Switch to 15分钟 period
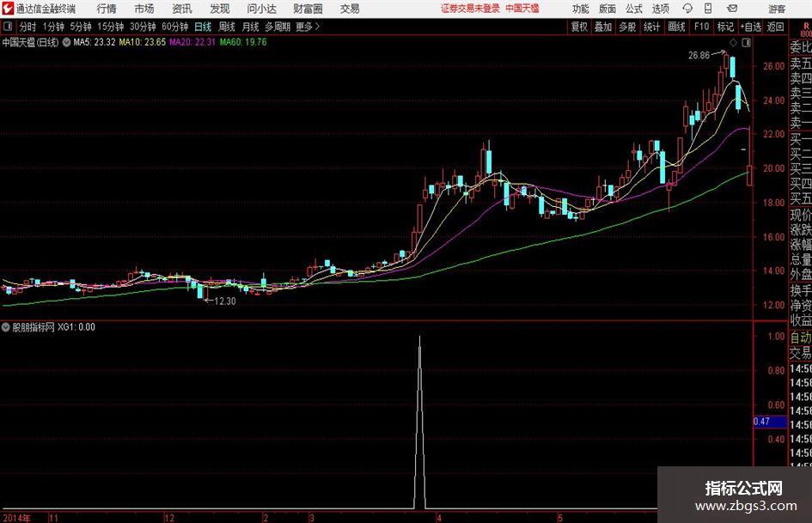This screenshot has height=523, width=812. point(110,27)
